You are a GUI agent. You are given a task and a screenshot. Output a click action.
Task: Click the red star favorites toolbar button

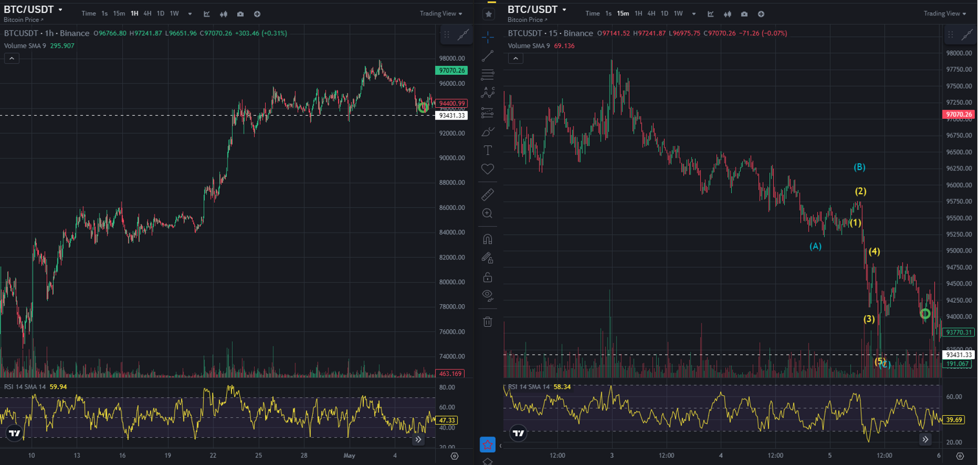coord(488,444)
